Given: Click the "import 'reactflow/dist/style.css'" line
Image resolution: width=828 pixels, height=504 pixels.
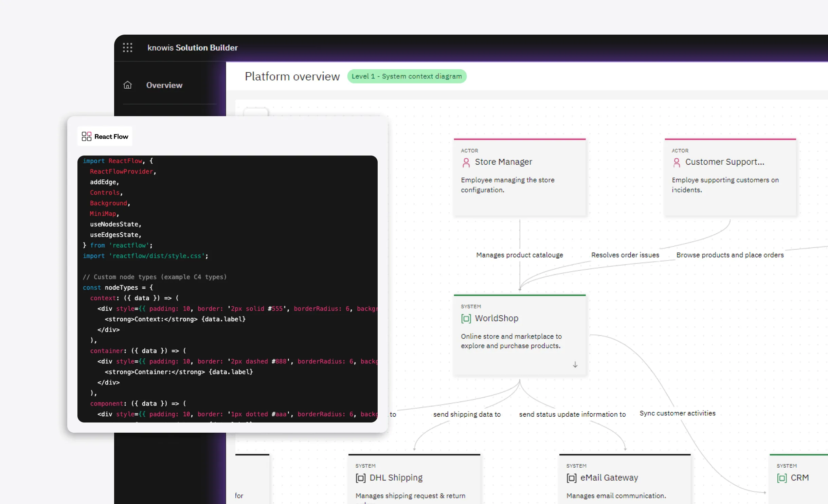Looking at the screenshot, I should click(x=145, y=256).
